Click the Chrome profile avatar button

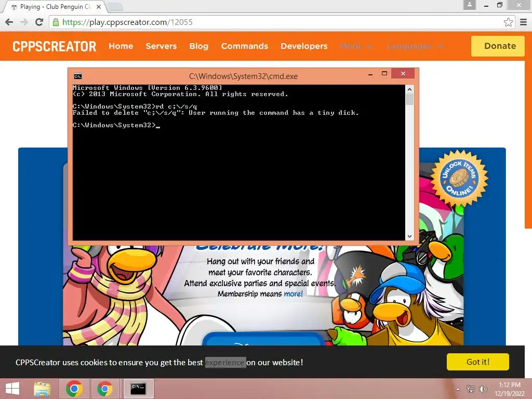point(470,5)
